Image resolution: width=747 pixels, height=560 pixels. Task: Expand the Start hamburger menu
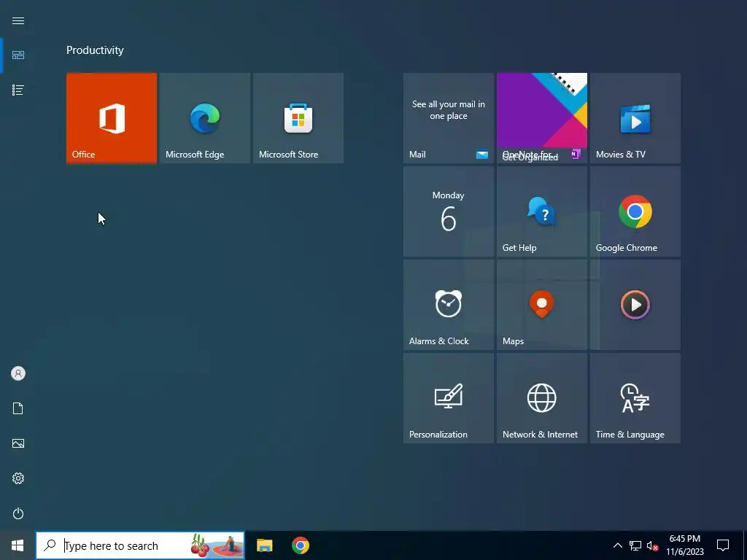tap(18, 21)
